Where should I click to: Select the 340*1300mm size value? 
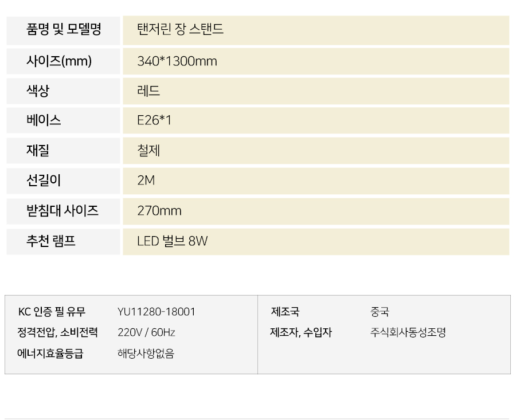[x=177, y=61]
